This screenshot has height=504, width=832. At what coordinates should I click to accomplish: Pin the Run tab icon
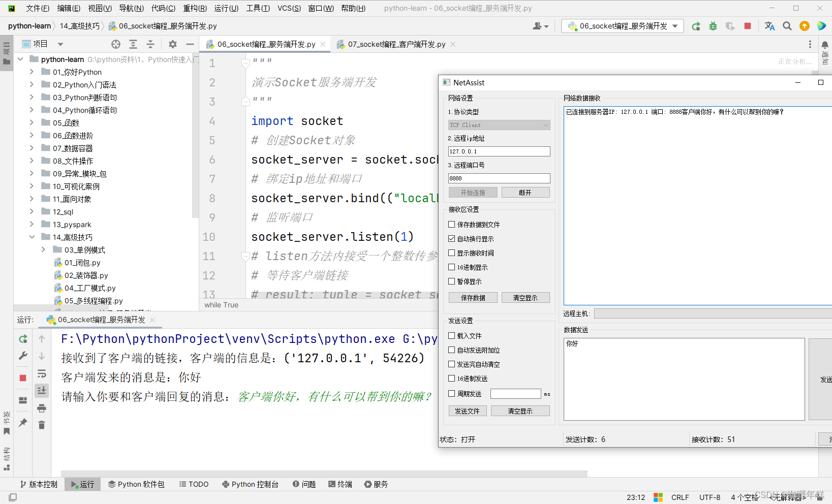23,422
